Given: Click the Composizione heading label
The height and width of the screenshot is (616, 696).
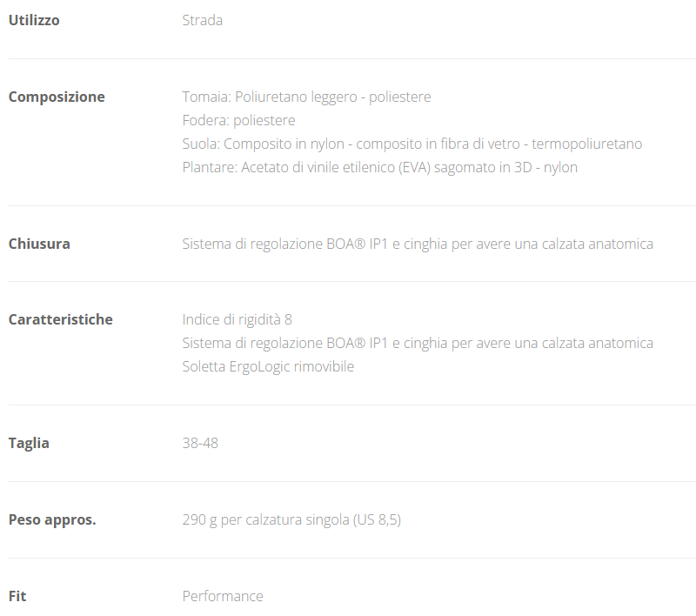Looking at the screenshot, I should [57, 97].
